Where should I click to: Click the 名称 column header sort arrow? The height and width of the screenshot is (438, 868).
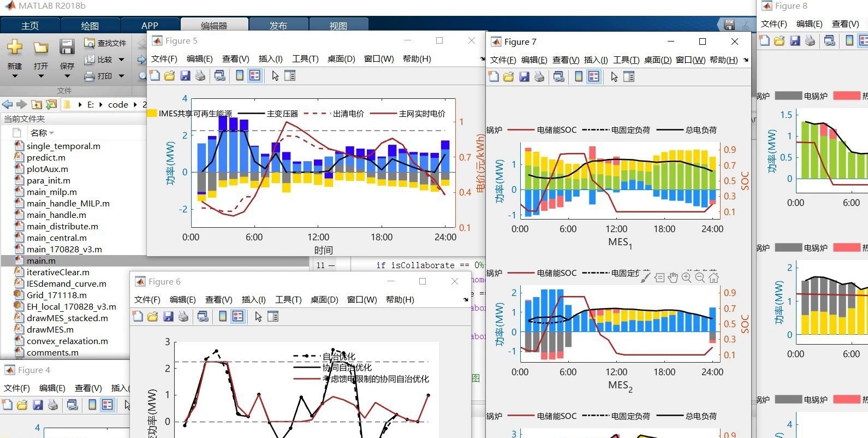(x=52, y=133)
